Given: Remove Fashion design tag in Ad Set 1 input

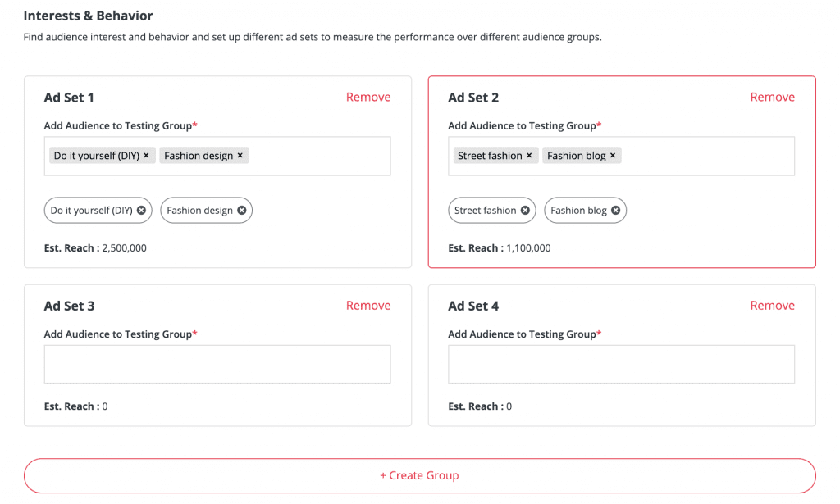Looking at the screenshot, I should pyautogui.click(x=240, y=156).
